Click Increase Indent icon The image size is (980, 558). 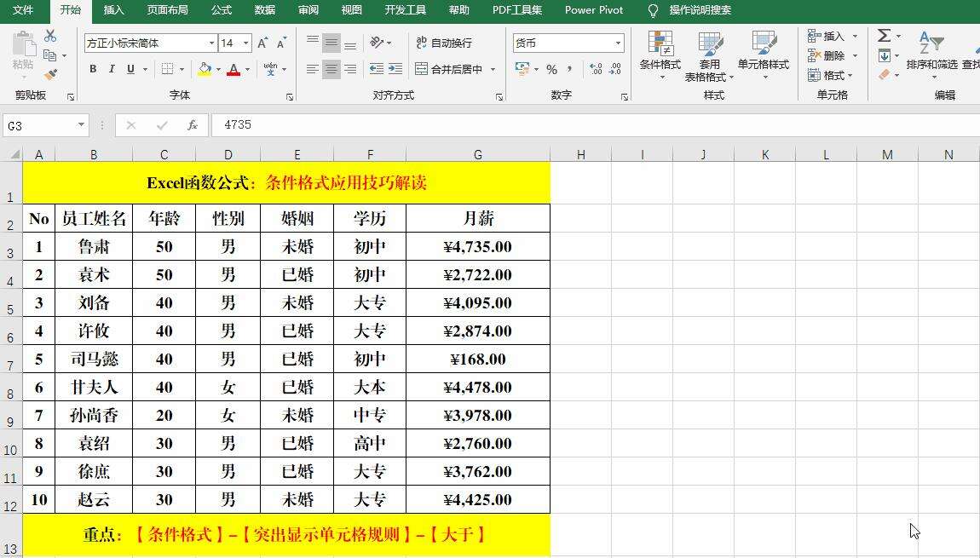pyautogui.click(x=395, y=69)
